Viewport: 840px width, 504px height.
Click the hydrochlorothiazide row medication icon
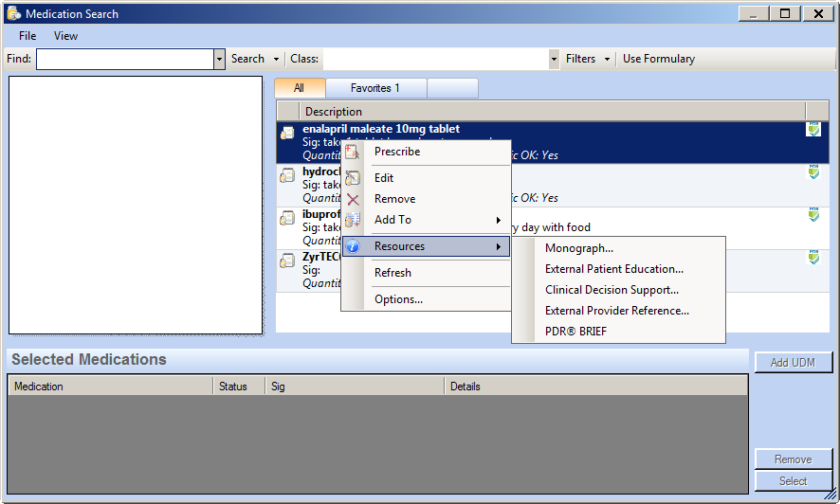click(287, 175)
